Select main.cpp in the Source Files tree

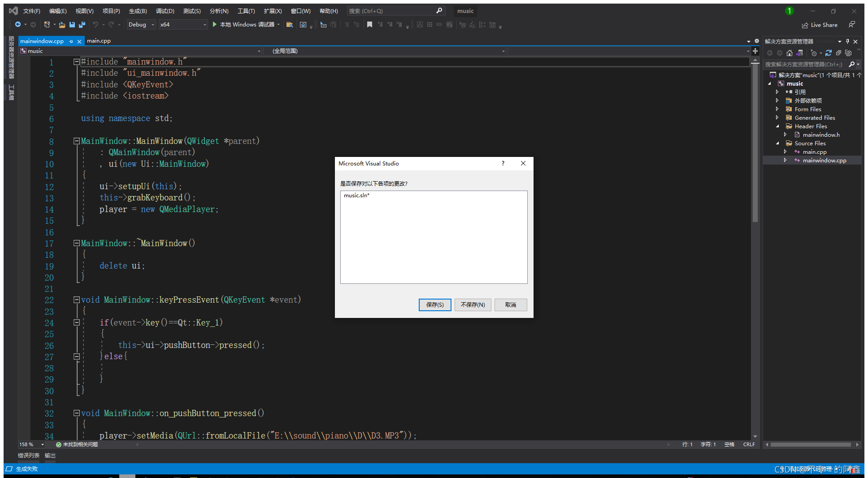(x=814, y=152)
